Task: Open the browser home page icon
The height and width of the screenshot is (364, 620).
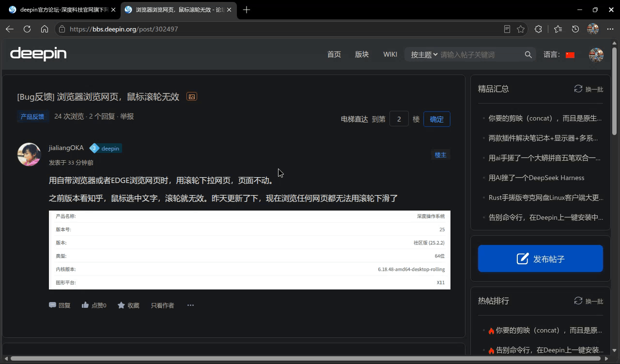Action: click(45, 29)
